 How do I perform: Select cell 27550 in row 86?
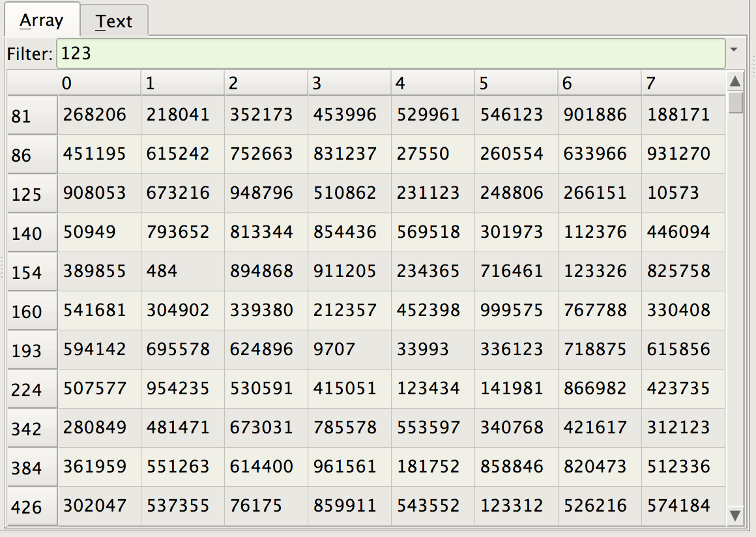click(x=433, y=154)
